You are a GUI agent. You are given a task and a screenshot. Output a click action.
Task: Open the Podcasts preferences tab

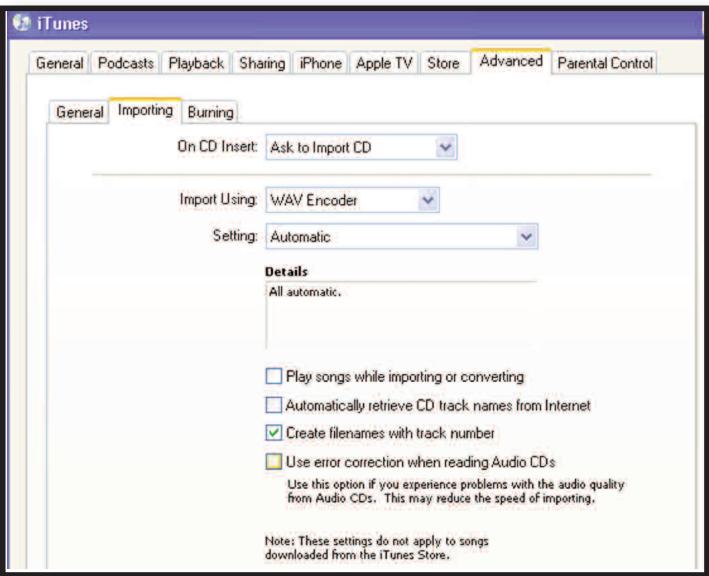coord(125,63)
